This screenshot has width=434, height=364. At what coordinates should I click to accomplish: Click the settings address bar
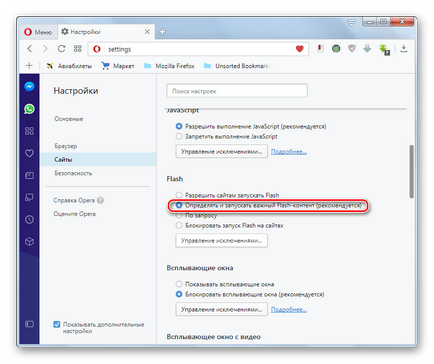(x=198, y=49)
